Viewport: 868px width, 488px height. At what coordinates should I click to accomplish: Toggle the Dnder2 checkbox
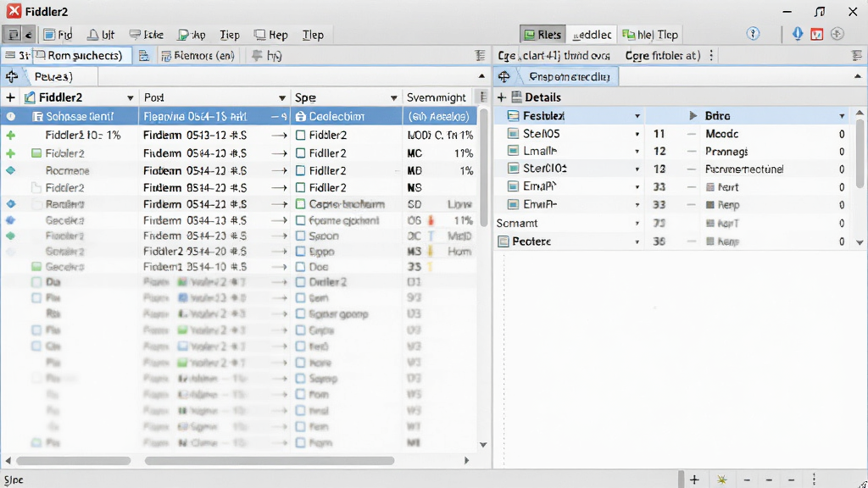[x=301, y=282]
